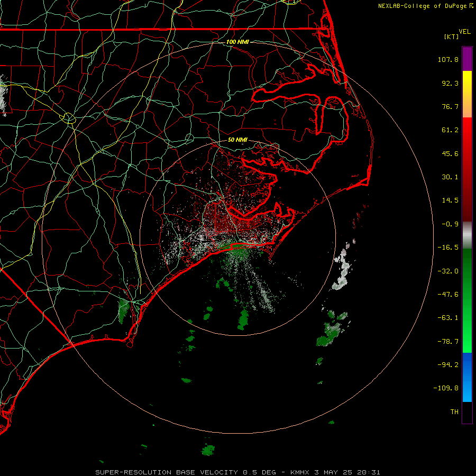Viewport: 476px width, 476px height.
Task: Click the -94.2 scale value
Action: click(448, 364)
